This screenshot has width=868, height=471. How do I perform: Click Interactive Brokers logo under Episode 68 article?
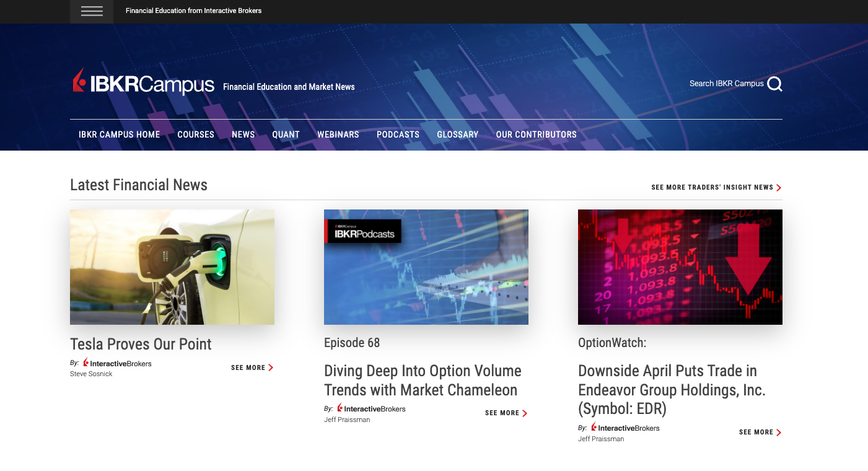point(371,408)
